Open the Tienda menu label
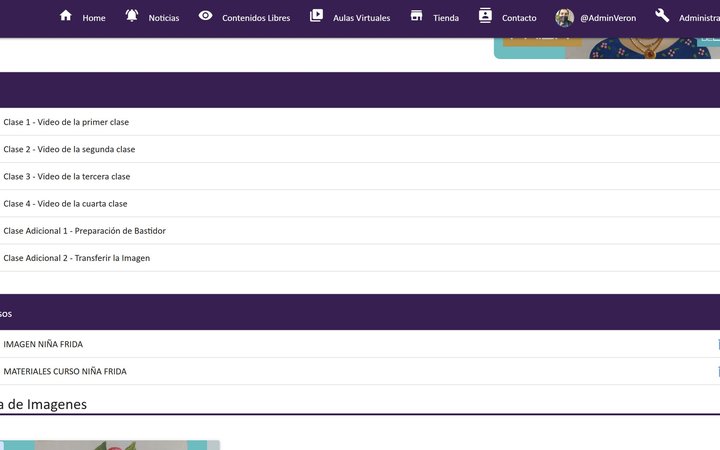This screenshot has width=720, height=450. (446, 18)
